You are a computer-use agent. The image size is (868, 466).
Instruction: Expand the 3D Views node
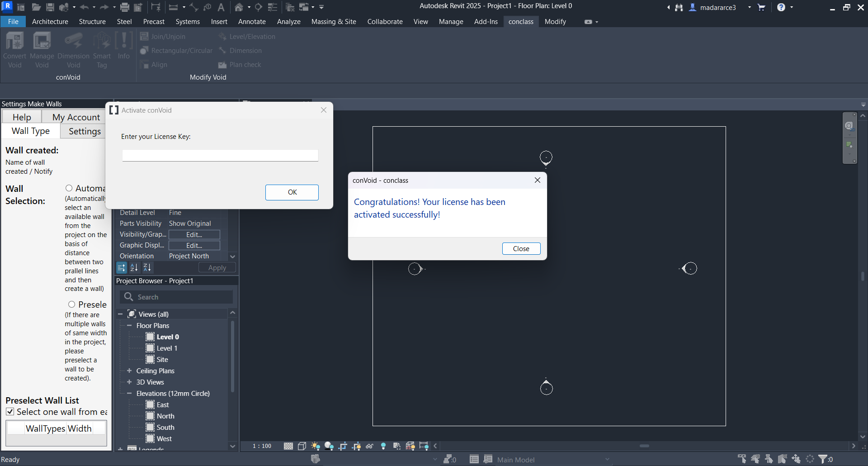click(129, 382)
